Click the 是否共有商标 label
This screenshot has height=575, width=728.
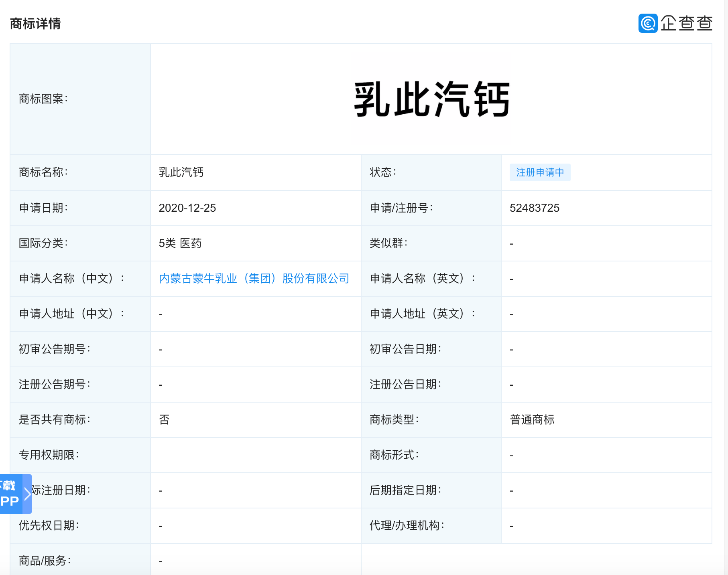click(55, 419)
